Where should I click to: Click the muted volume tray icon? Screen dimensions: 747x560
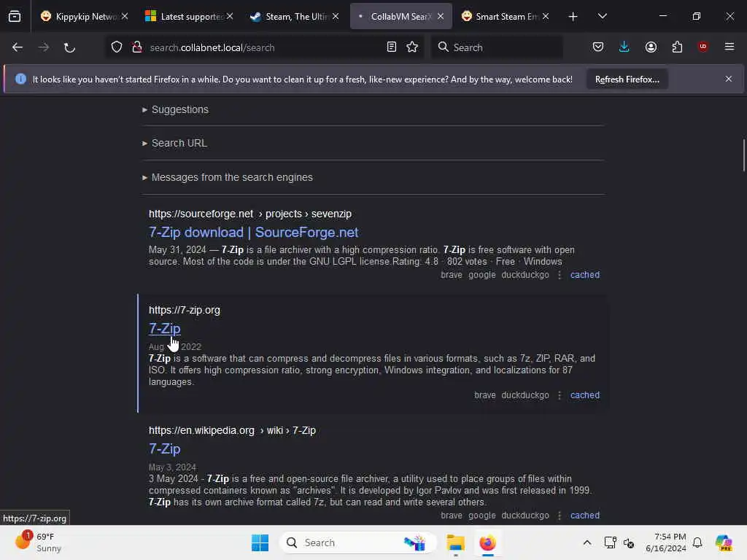tap(628, 542)
